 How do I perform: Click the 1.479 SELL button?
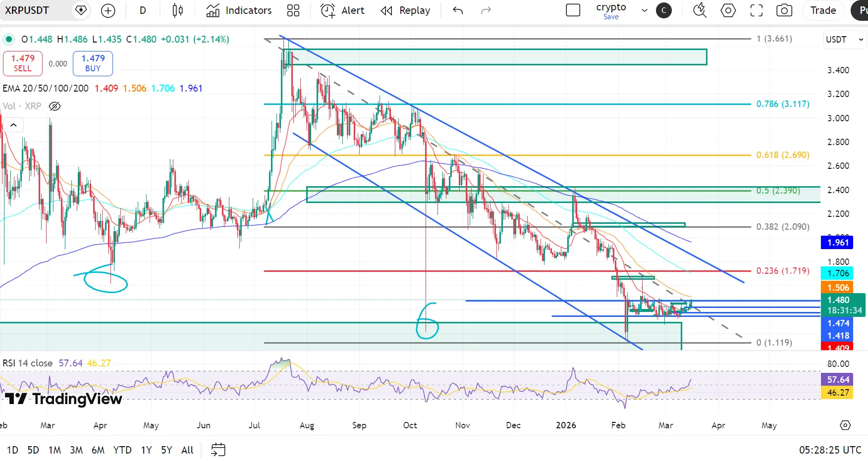pyautogui.click(x=23, y=63)
